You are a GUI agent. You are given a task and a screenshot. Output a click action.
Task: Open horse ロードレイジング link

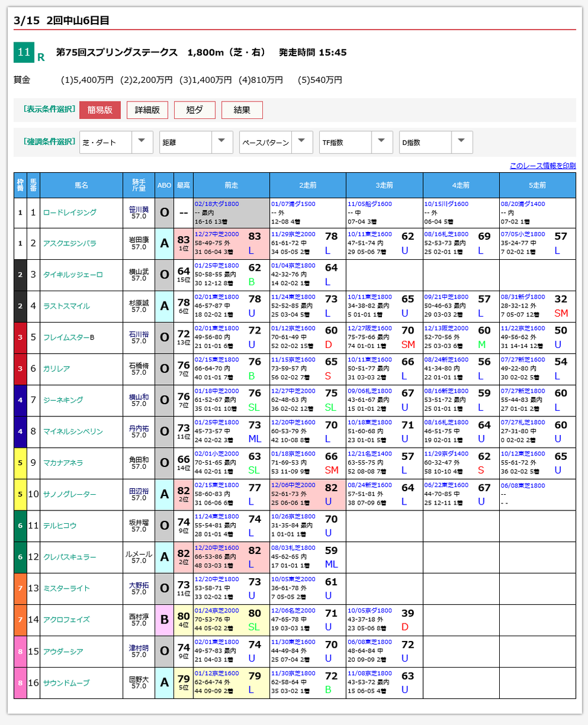point(69,213)
